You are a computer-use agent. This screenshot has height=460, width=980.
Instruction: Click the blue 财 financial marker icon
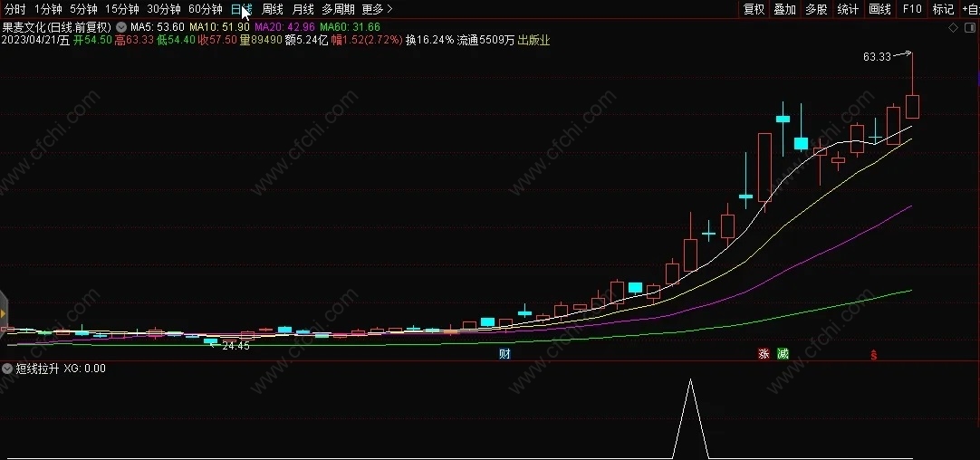point(504,354)
